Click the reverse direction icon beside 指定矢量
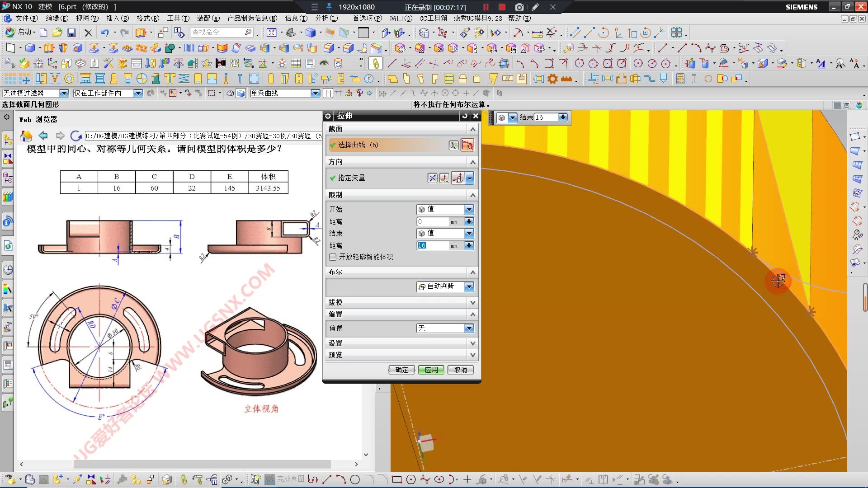 [x=432, y=178]
